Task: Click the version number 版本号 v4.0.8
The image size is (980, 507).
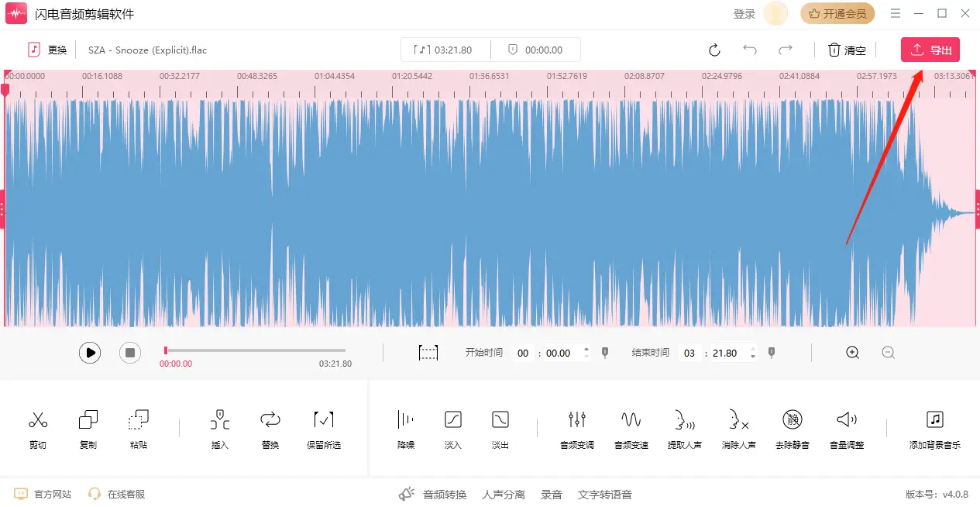Action: pyautogui.click(x=937, y=494)
